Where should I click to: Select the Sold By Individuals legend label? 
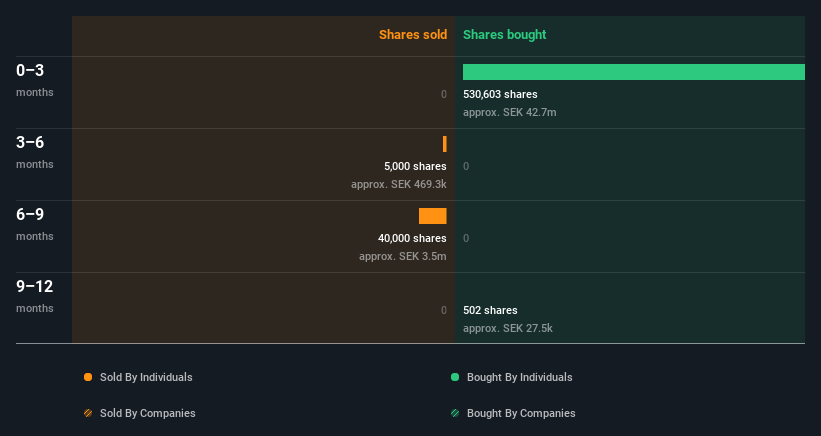coord(146,377)
